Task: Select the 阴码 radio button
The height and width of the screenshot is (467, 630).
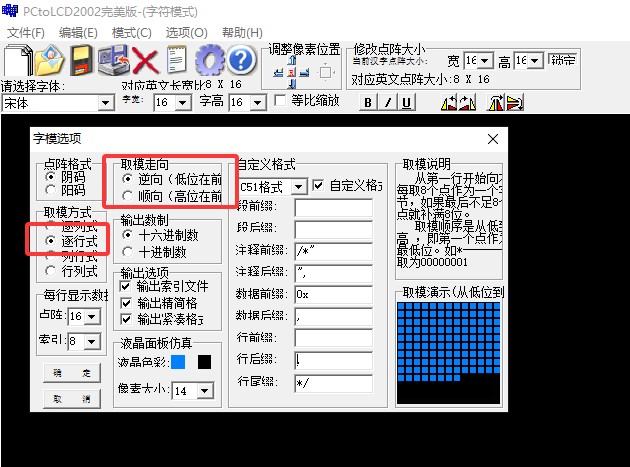Action: [51, 177]
